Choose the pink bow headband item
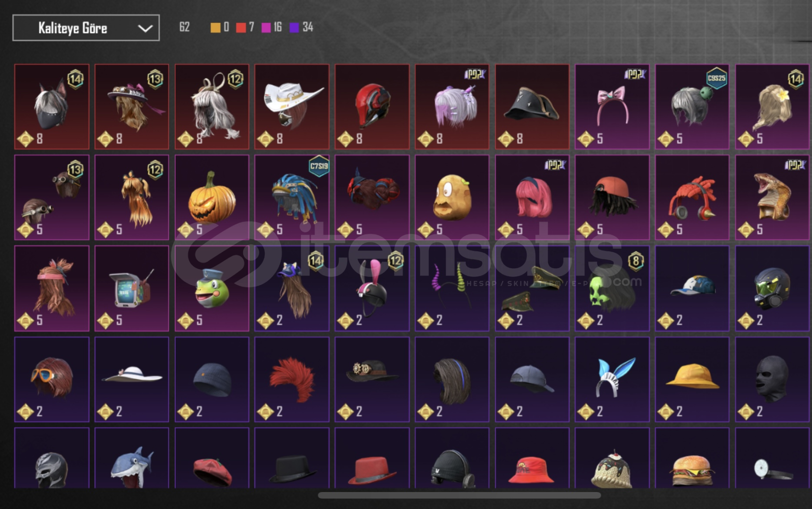This screenshot has height=509, width=812. tap(612, 107)
